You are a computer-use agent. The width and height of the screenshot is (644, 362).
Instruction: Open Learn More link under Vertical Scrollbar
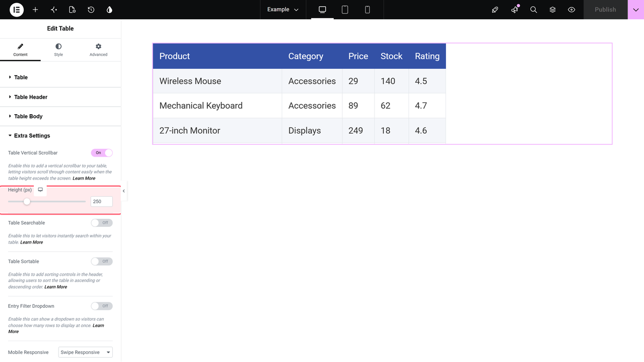tap(84, 178)
